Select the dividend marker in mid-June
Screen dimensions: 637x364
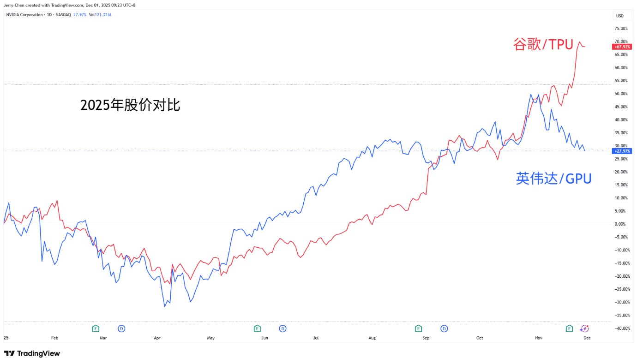[282, 328]
